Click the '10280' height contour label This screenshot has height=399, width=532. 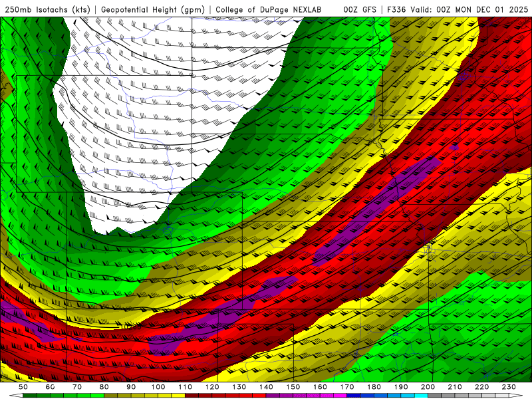131,327
